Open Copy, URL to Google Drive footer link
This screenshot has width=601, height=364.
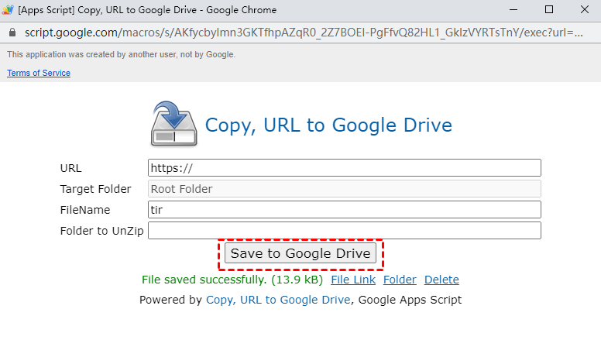coord(278,300)
